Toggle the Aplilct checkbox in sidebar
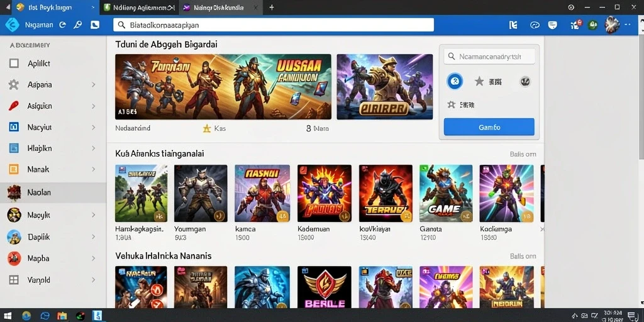 click(x=14, y=64)
